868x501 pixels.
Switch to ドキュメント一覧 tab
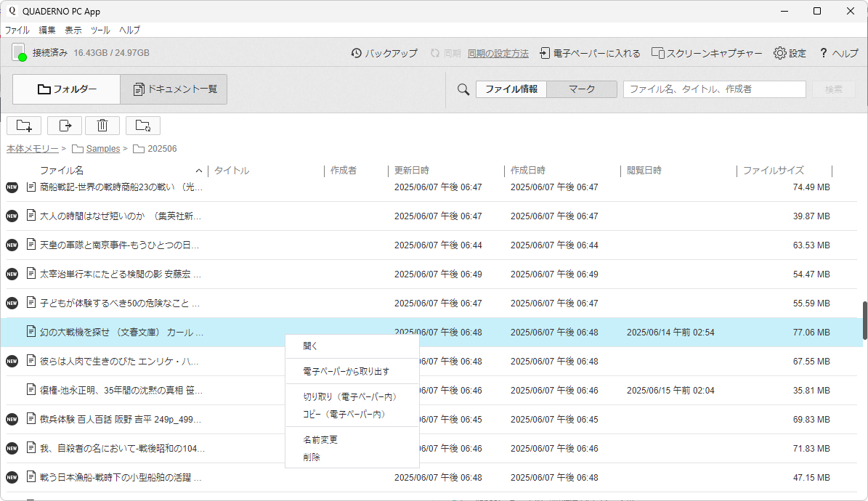pyautogui.click(x=174, y=89)
